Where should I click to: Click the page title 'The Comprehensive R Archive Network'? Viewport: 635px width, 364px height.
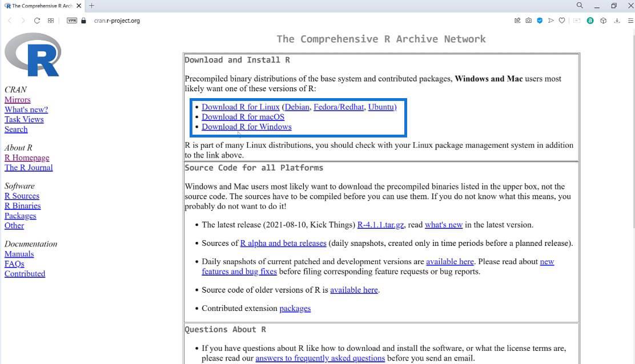pyautogui.click(x=381, y=39)
